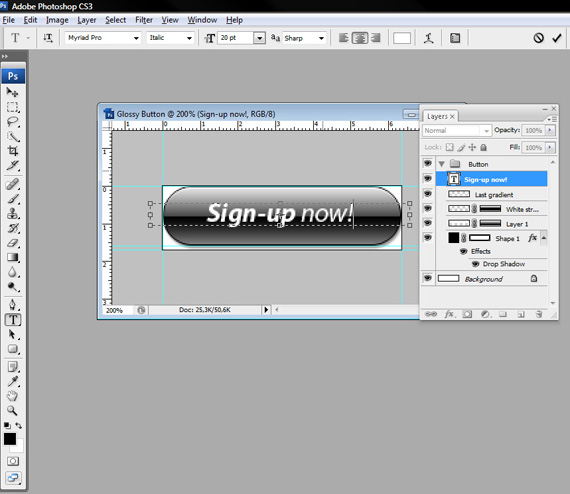Open the Filter menu
Viewport: 570px width, 494px height.
(x=144, y=20)
